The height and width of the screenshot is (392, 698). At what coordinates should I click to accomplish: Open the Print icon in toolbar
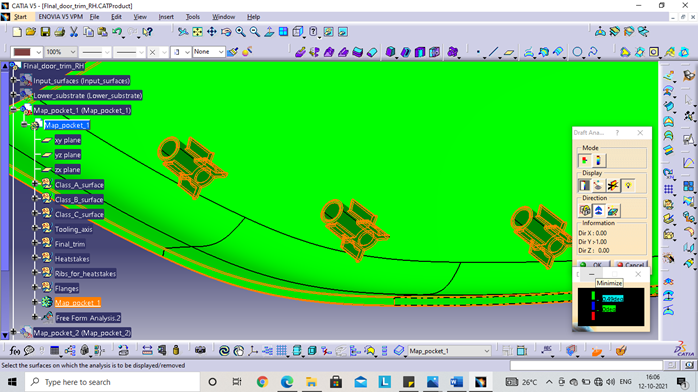(60, 32)
